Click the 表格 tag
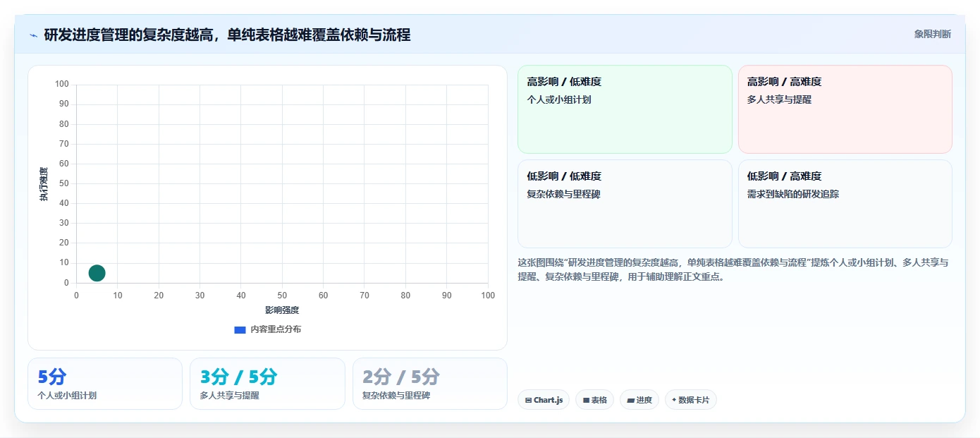 pyautogui.click(x=594, y=400)
